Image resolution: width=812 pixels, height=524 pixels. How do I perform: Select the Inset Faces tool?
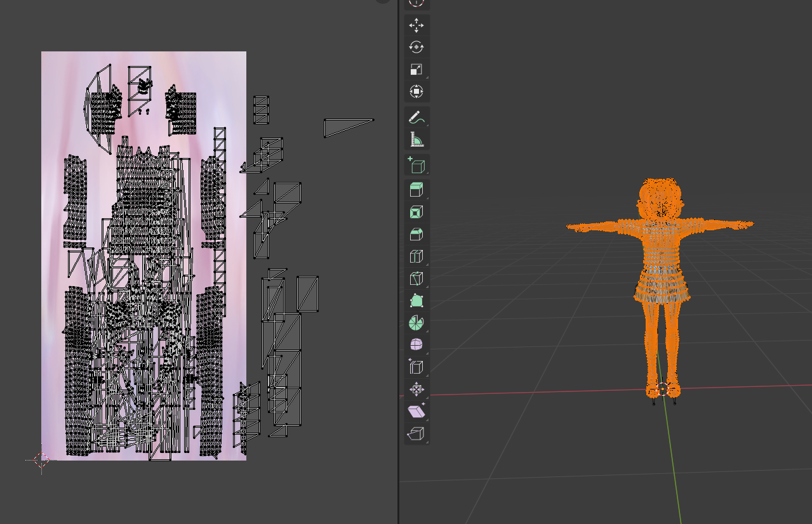416,212
